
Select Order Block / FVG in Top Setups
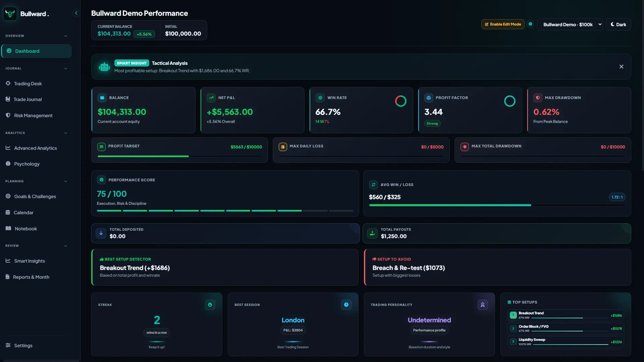(566, 328)
